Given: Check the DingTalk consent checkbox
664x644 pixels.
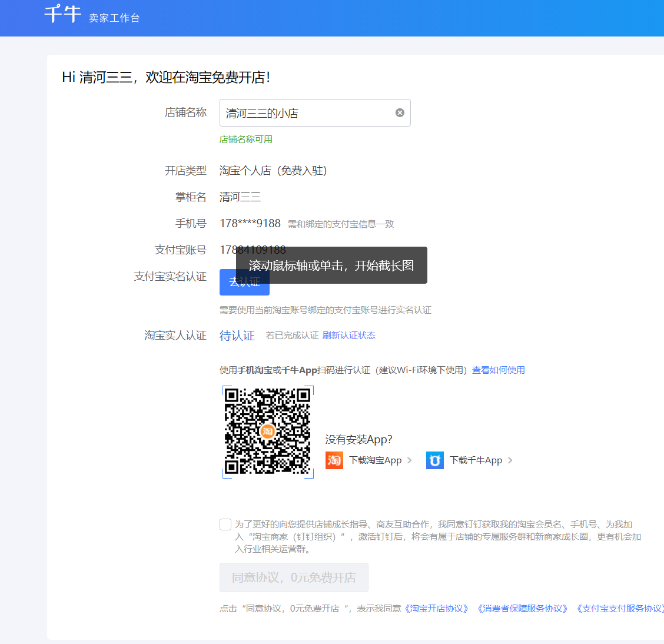Looking at the screenshot, I should coord(225,524).
